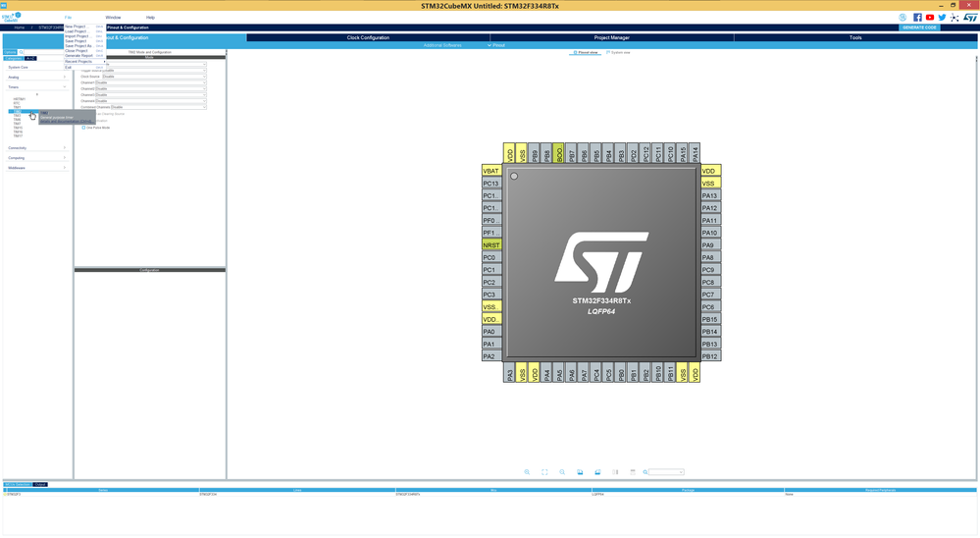Switch to Project Manager tab

[612, 37]
